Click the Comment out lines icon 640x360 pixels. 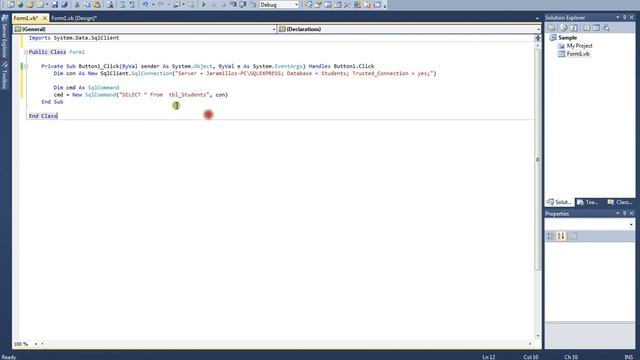122,4
